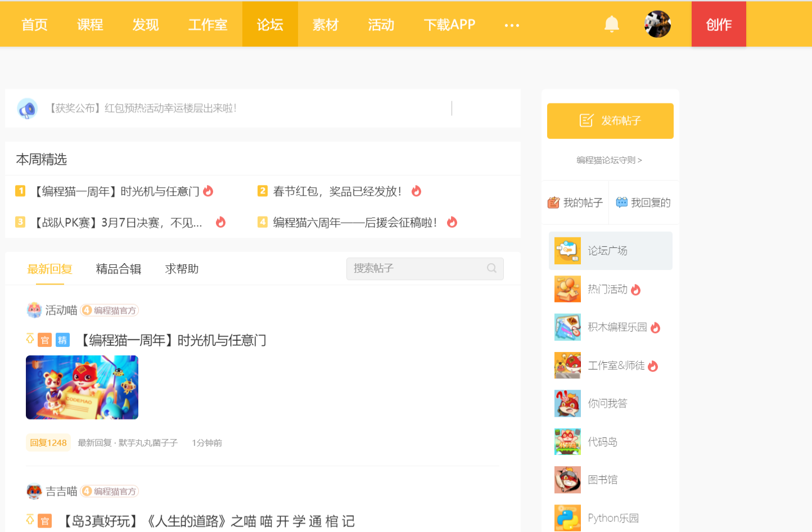Screen dimensions: 812x532
Task: Open 素材 in the top navigation
Action: pos(326,25)
